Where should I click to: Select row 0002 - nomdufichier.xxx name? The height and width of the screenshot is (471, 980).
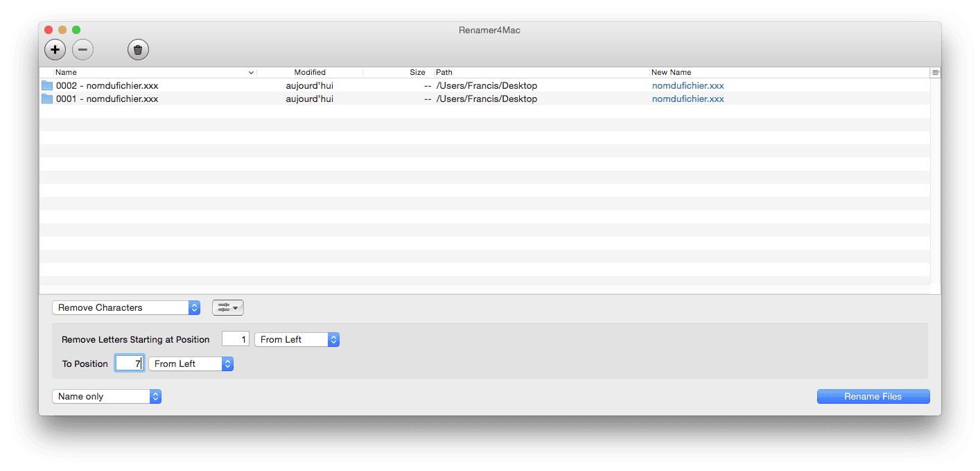tap(107, 85)
